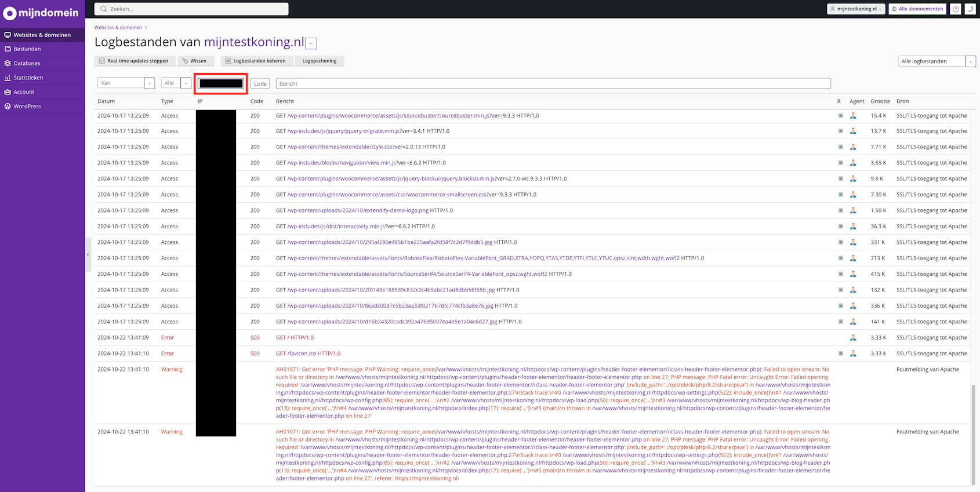Click the mijndomein logo
The image size is (980, 492).
tap(41, 13)
